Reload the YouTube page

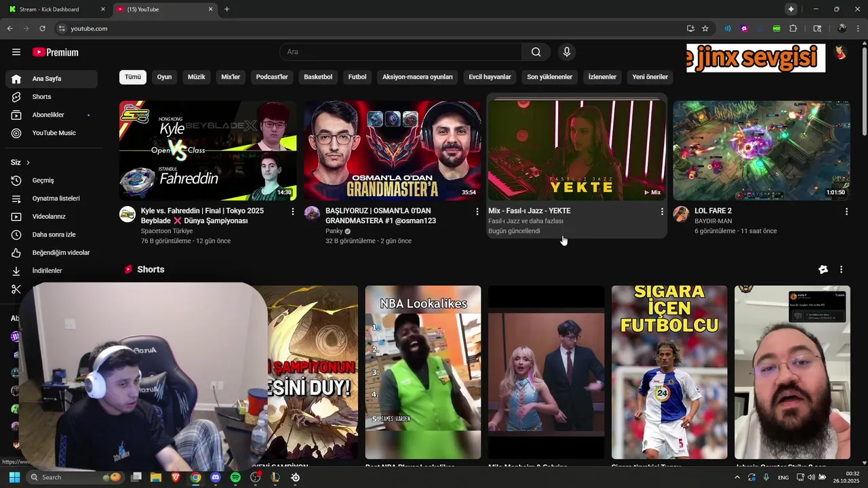pos(42,28)
